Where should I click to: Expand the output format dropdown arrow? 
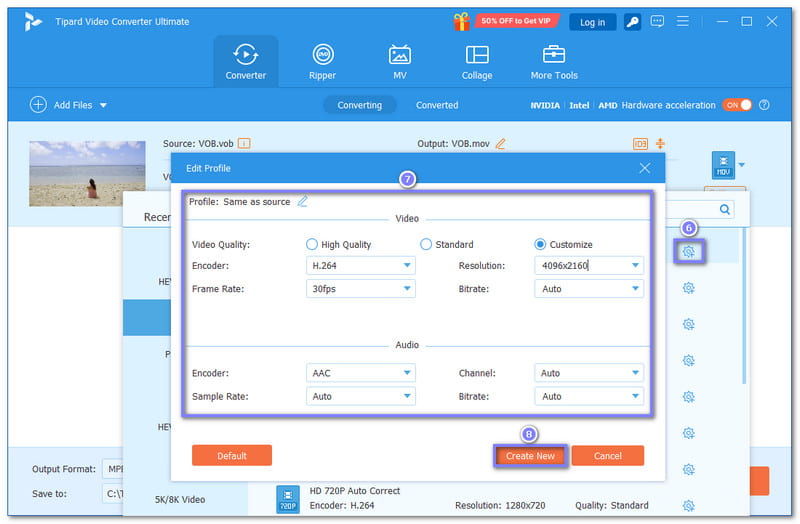pyautogui.click(x=741, y=165)
